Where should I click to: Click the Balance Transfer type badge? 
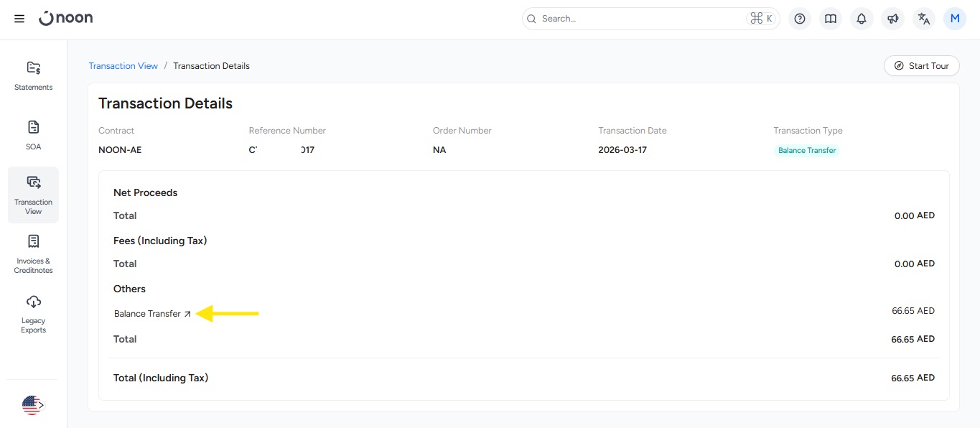click(x=807, y=151)
